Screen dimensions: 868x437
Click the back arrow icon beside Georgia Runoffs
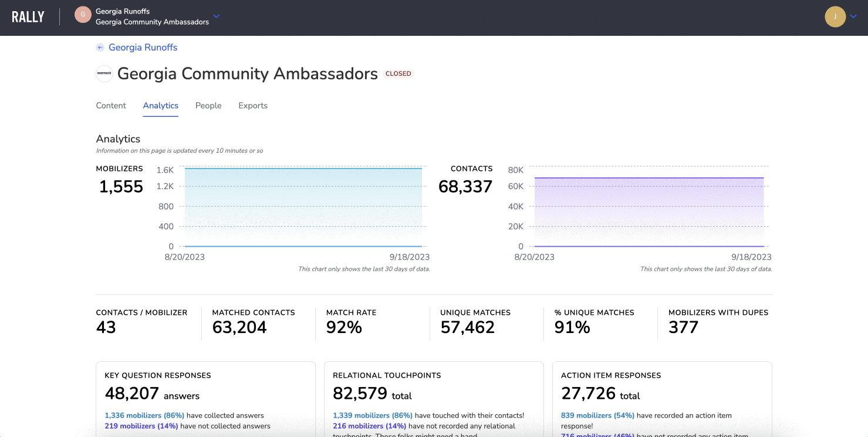pyautogui.click(x=100, y=48)
